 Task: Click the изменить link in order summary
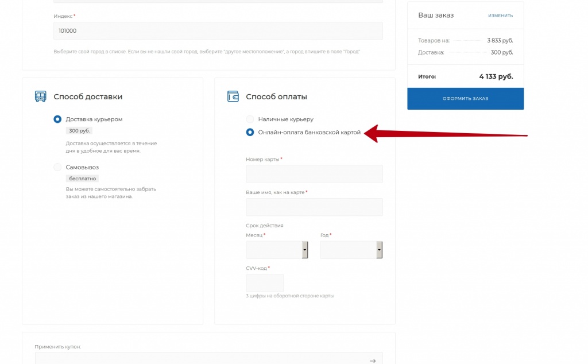coord(500,16)
